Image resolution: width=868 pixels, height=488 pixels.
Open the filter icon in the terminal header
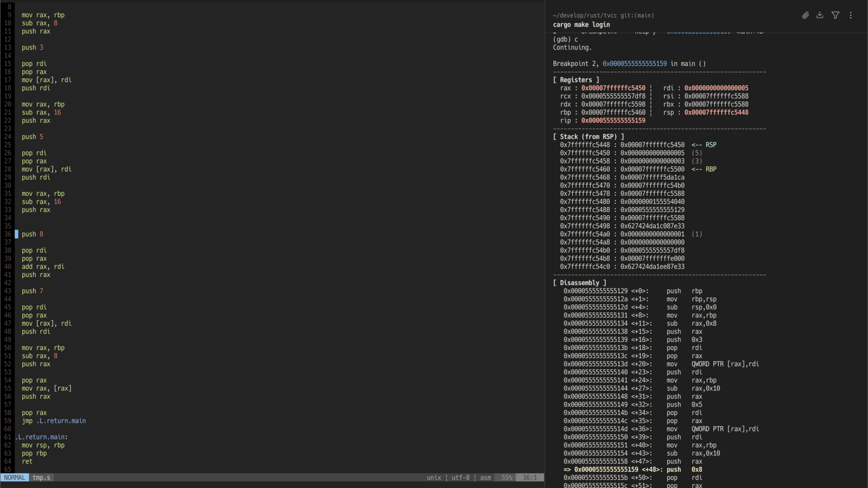point(835,15)
